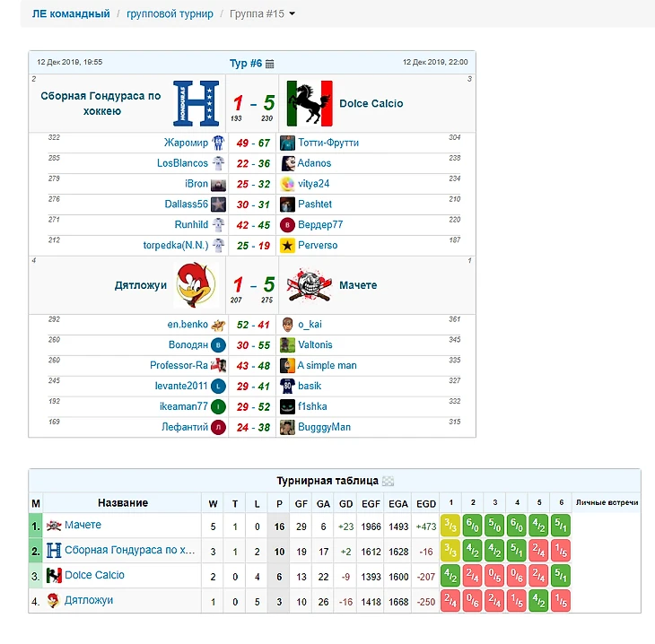The image size is (655, 644).
Task: Click the calendar icon next to Тур #6
Action: coord(269,64)
